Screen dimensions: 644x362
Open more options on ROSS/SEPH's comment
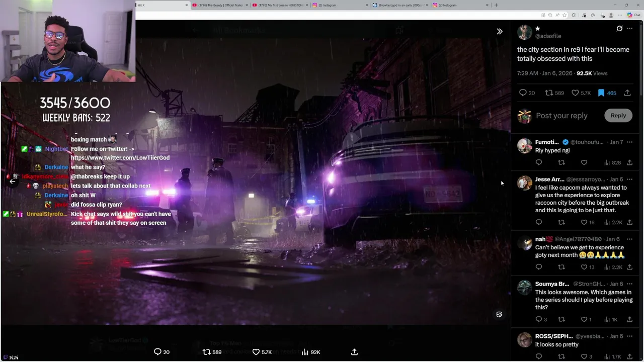[629, 336]
